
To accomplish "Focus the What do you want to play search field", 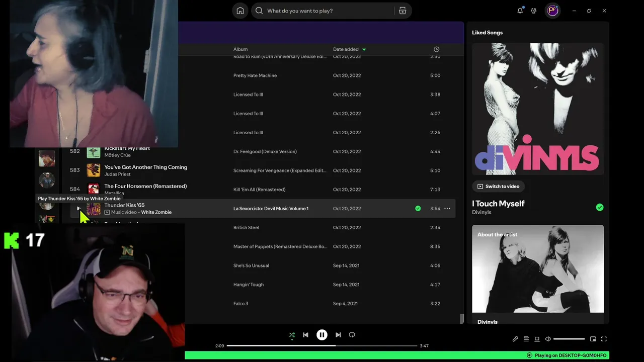I will tap(329, 11).
